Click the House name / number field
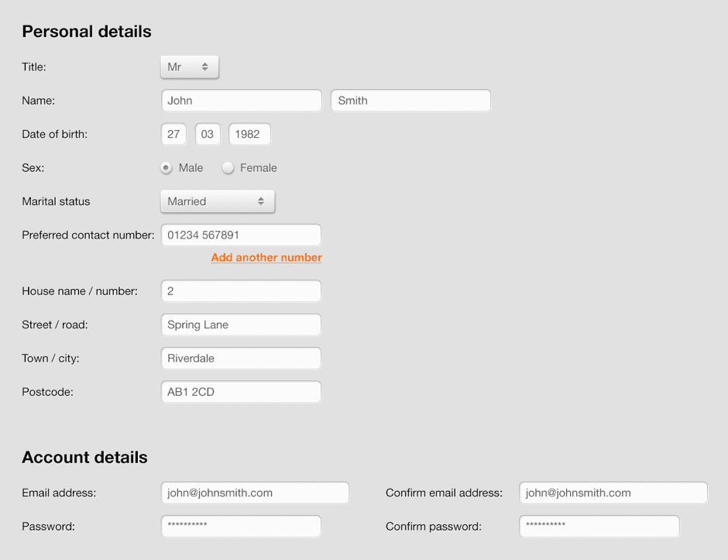The image size is (728, 560). click(241, 291)
